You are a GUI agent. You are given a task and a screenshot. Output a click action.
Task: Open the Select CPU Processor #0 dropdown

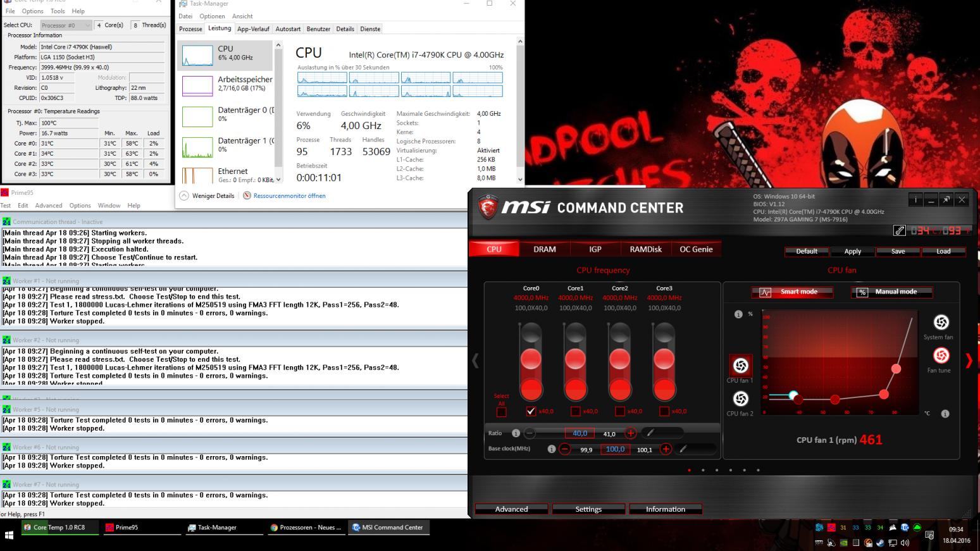(66, 25)
